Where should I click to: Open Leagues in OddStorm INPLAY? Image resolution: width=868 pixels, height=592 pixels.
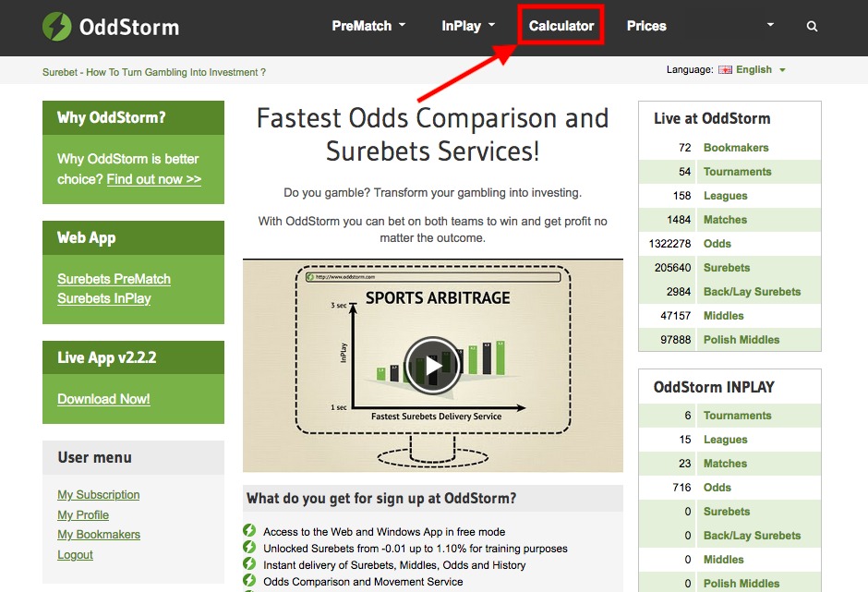(x=725, y=440)
